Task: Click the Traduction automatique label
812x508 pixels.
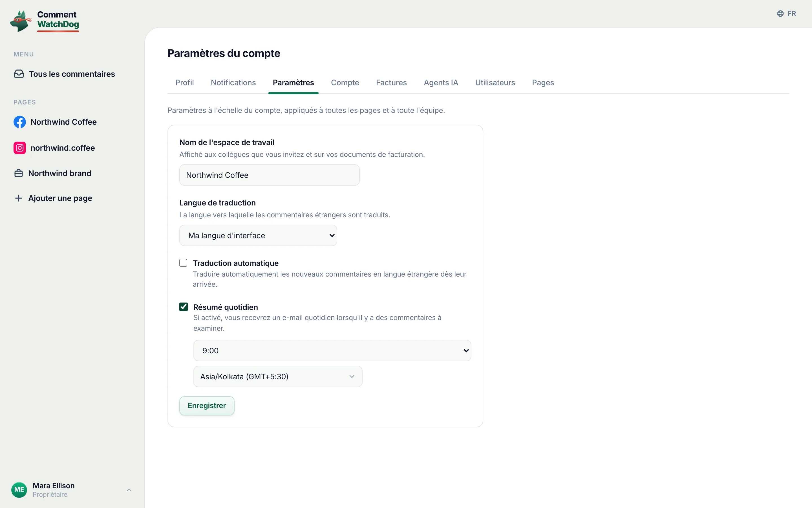Action: tap(235, 263)
